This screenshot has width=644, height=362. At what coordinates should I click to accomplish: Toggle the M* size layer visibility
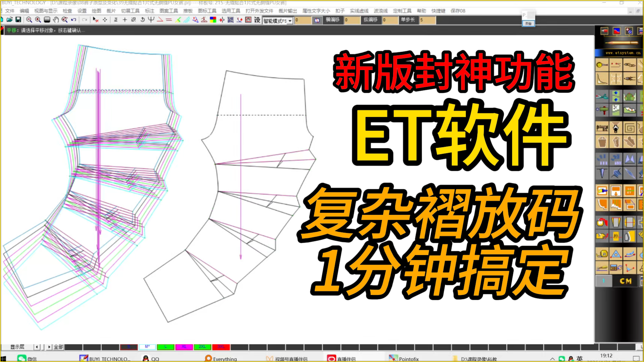click(x=147, y=347)
